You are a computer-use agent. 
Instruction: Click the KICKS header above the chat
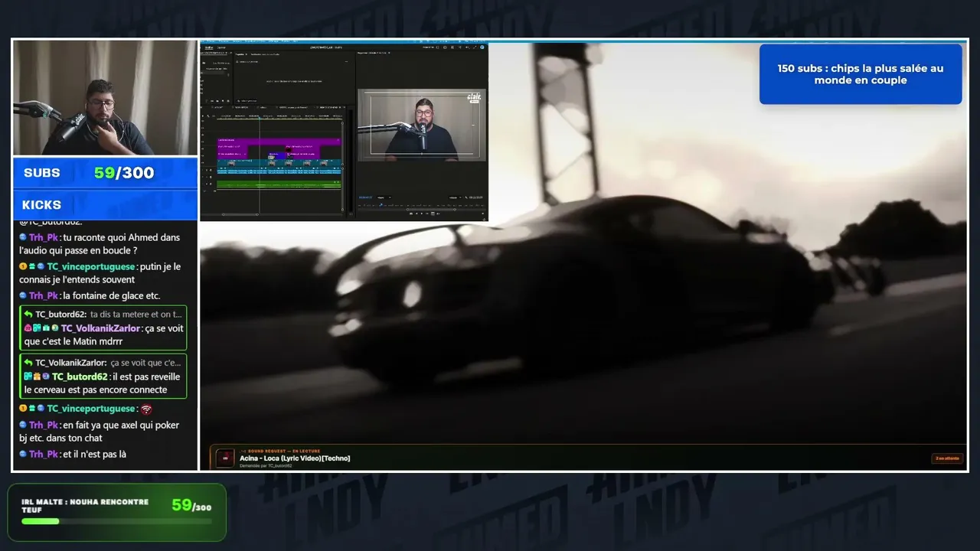(41, 205)
